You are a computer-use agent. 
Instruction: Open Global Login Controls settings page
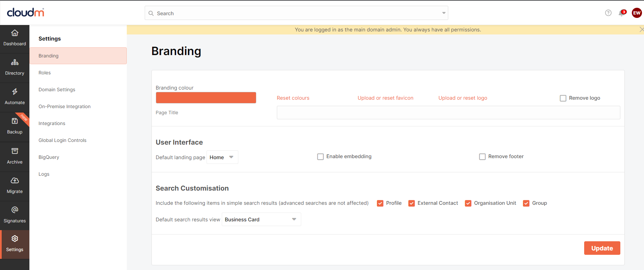(63, 140)
